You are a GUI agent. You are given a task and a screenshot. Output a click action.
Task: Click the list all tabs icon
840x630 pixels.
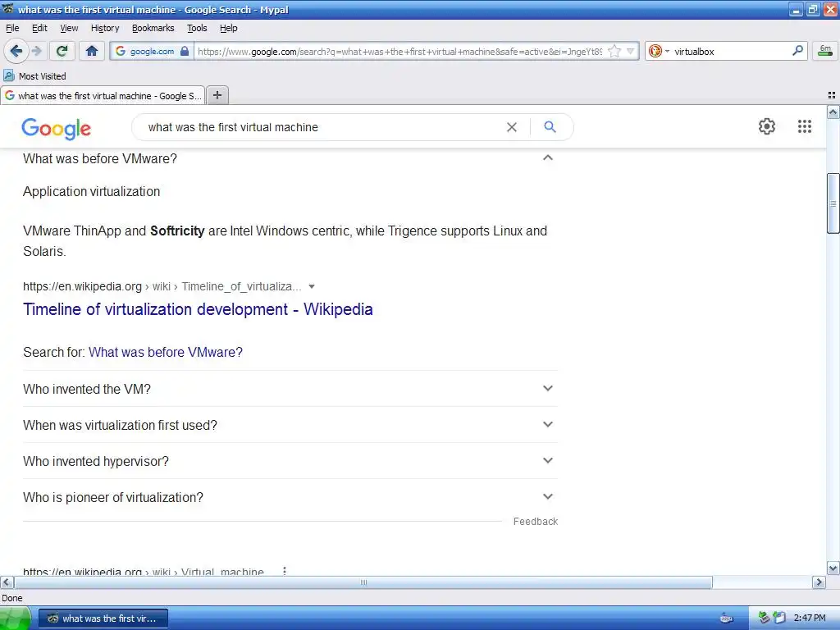[x=832, y=95]
